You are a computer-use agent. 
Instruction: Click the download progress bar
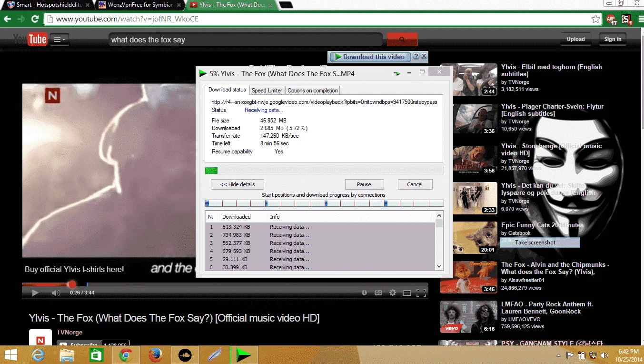[324, 171]
